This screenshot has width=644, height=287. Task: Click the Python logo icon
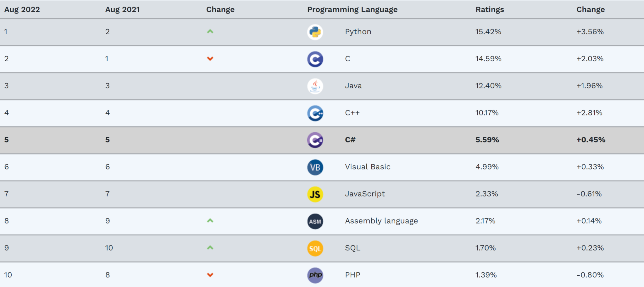click(315, 32)
